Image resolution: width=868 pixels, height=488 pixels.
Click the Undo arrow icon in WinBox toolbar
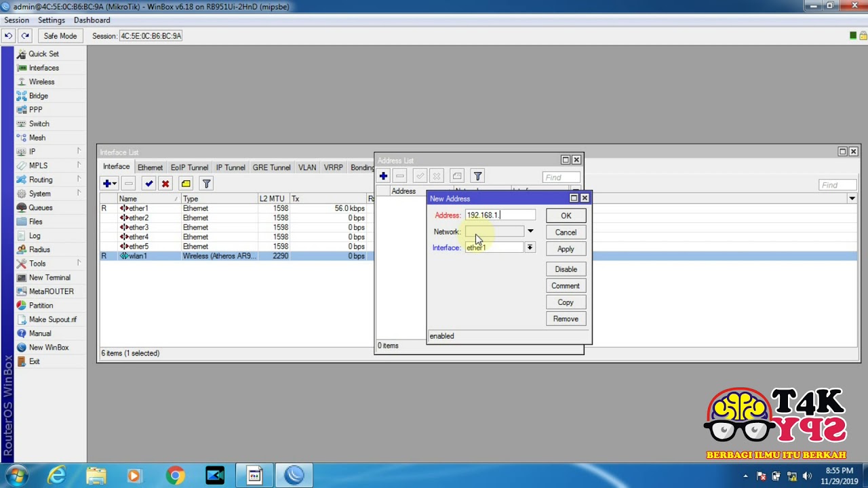8,36
